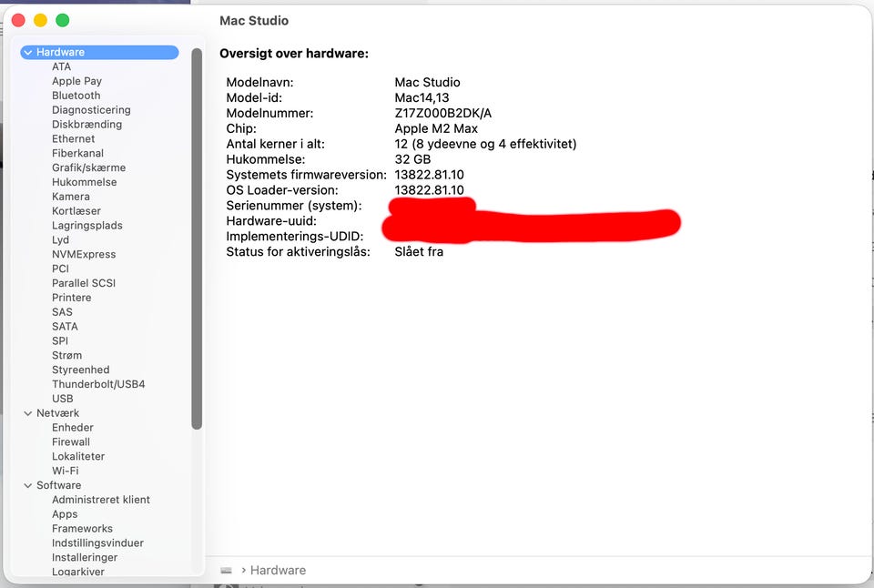Viewport: 874px width, 588px height.
Task: Show Ethernet information
Action: [74, 139]
